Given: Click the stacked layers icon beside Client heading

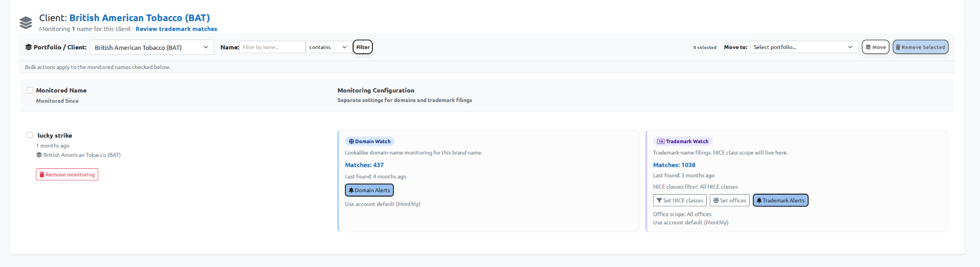Looking at the screenshot, I should (26, 23).
